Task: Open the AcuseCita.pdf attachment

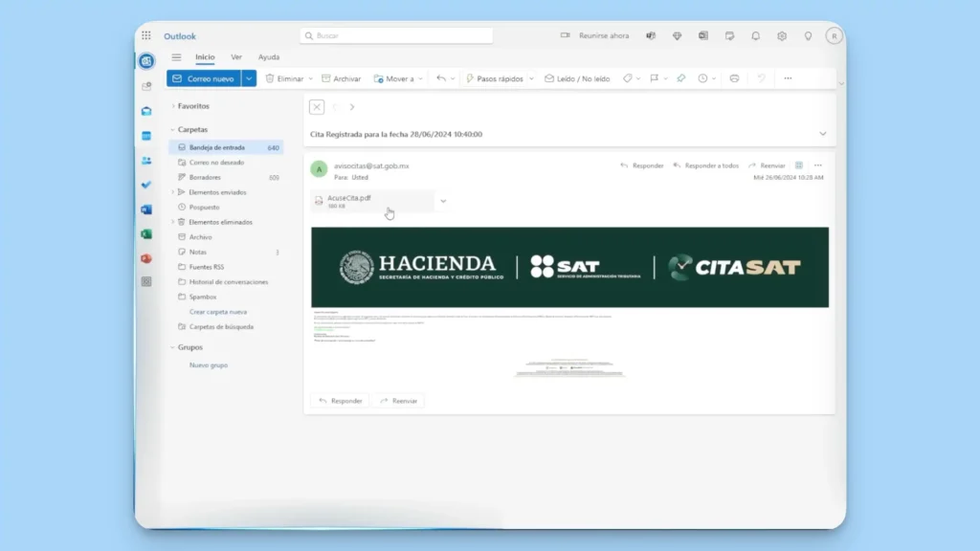Action: (x=372, y=201)
